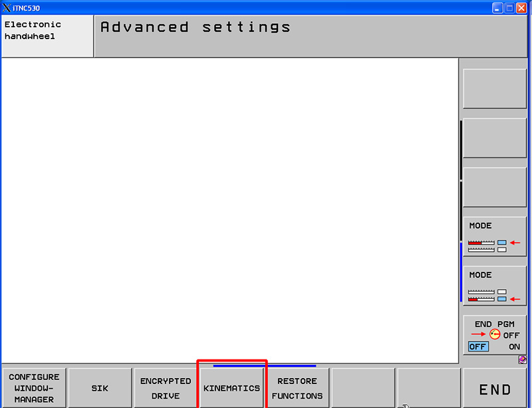Click the Electronic handwheel mode panel
This screenshot has width=532, height=408.
coord(47,37)
